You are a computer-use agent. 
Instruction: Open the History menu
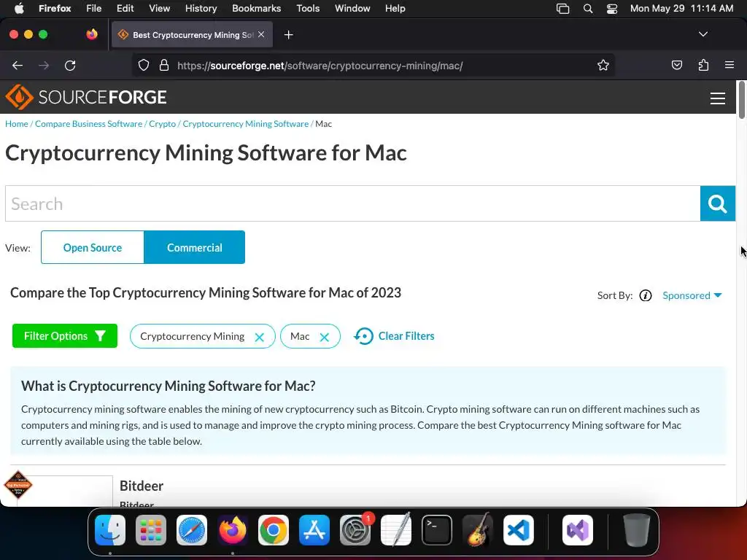201,8
